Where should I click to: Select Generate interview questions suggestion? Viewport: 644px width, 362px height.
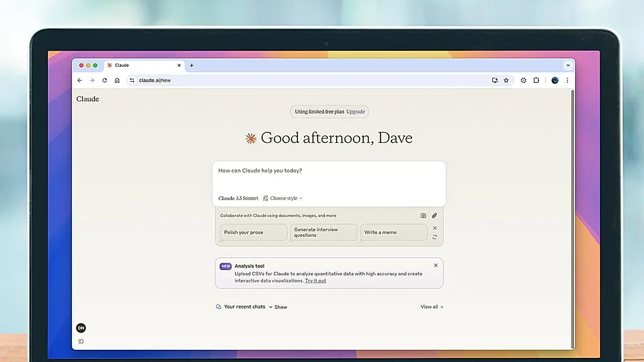324,232
